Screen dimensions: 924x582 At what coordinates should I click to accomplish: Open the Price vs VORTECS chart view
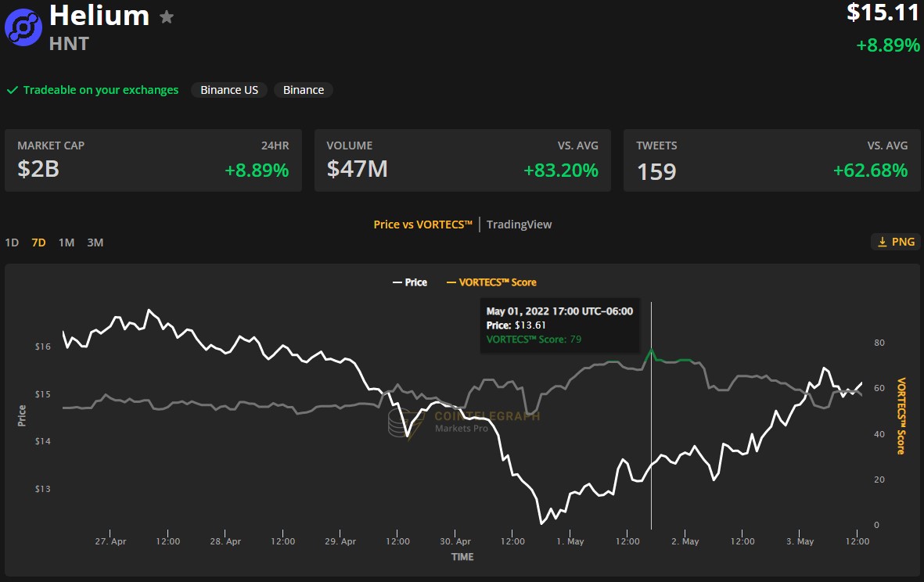click(422, 225)
